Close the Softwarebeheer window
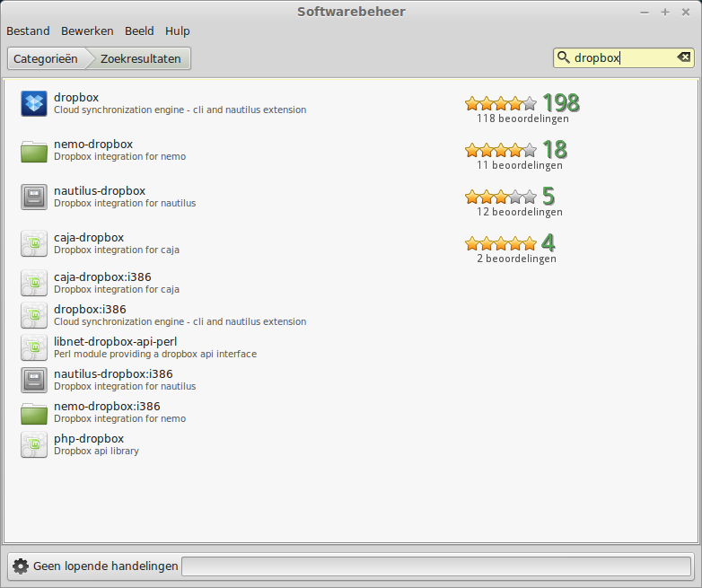 pyautogui.click(x=686, y=12)
